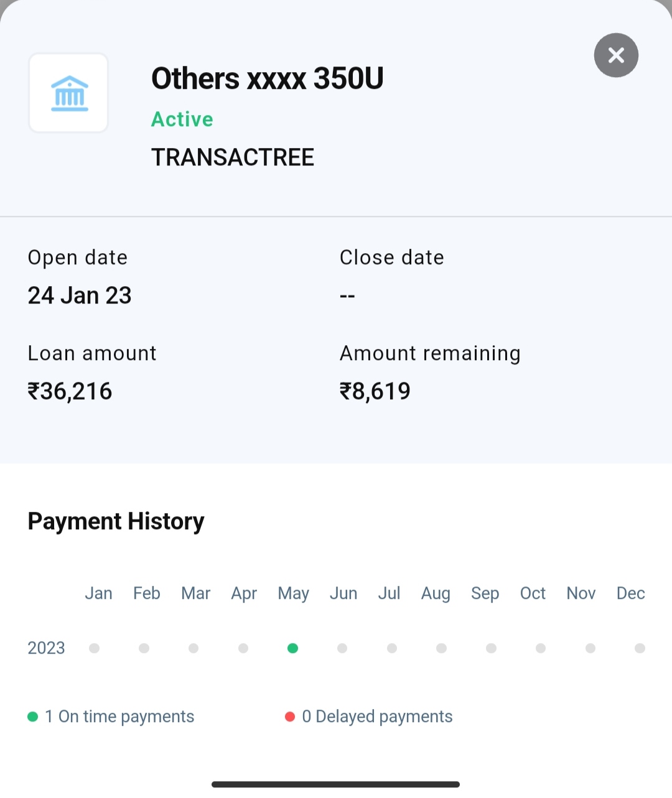Tap the loan amount ₹36,216
The image size is (672, 798).
70,391
